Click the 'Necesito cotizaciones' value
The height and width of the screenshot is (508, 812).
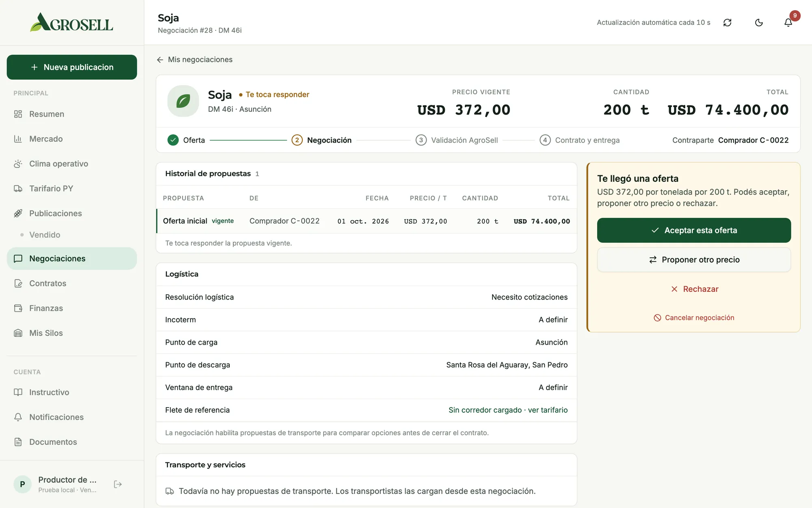529,297
